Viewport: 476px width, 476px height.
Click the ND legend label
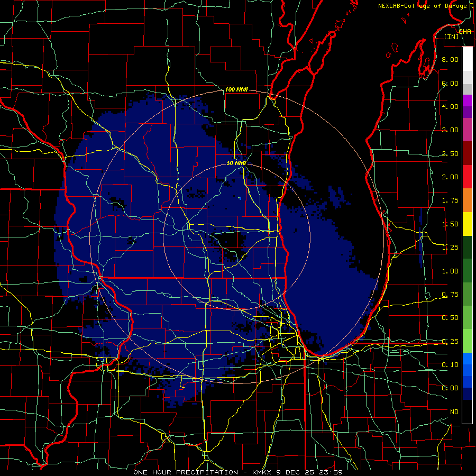(454, 412)
